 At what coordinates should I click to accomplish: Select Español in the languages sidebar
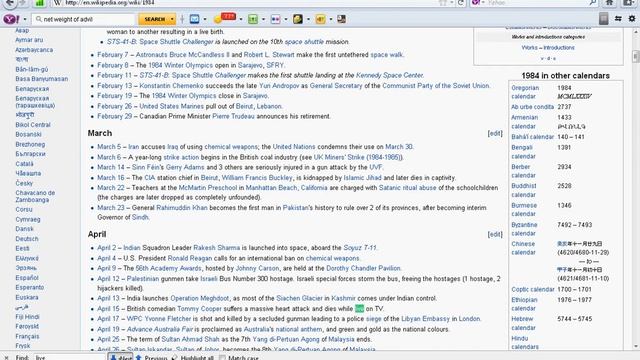27,278
